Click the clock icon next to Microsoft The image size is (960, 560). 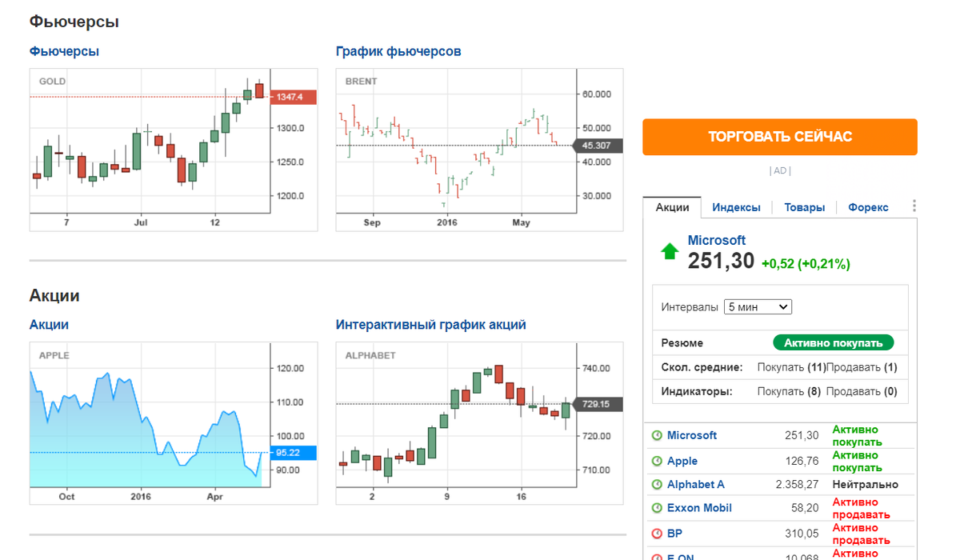pyautogui.click(x=658, y=435)
